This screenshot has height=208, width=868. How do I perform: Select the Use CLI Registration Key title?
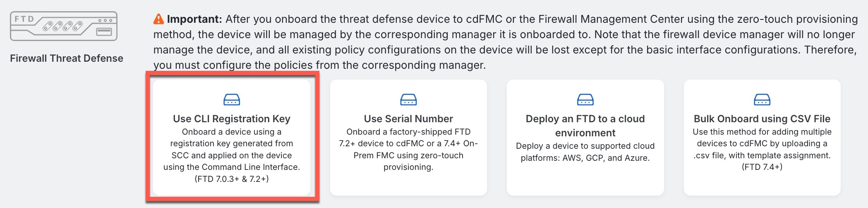click(232, 119)
